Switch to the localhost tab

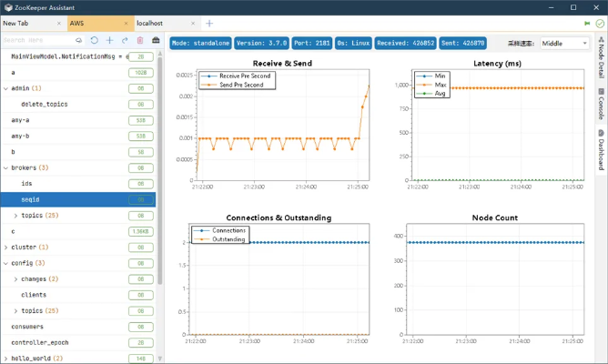[149, 24]
